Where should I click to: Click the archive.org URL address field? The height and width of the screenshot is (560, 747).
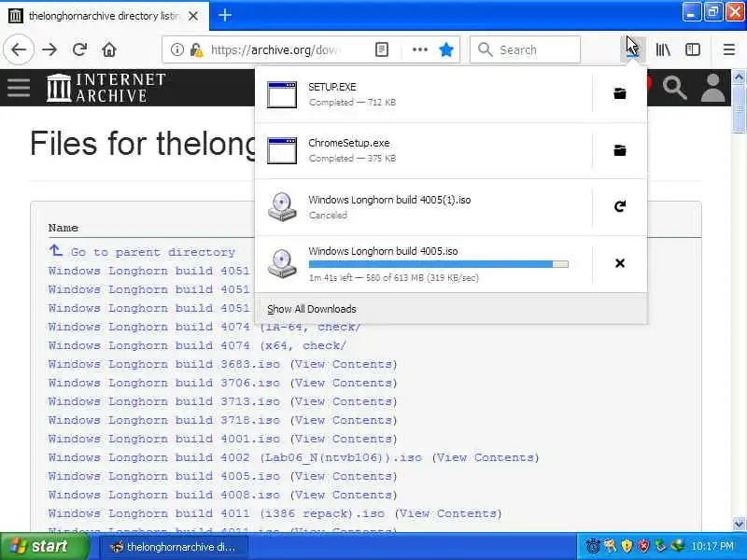[x=275, y=50]
